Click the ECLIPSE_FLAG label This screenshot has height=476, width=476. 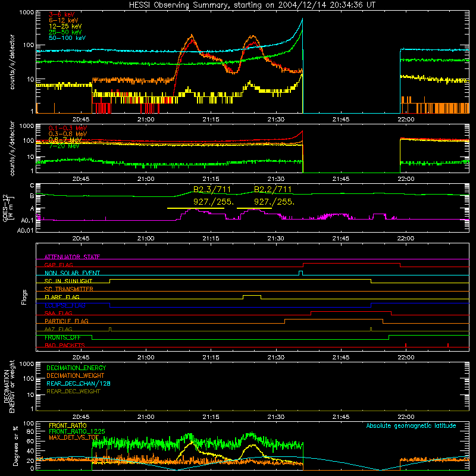(x=65, y=305)
